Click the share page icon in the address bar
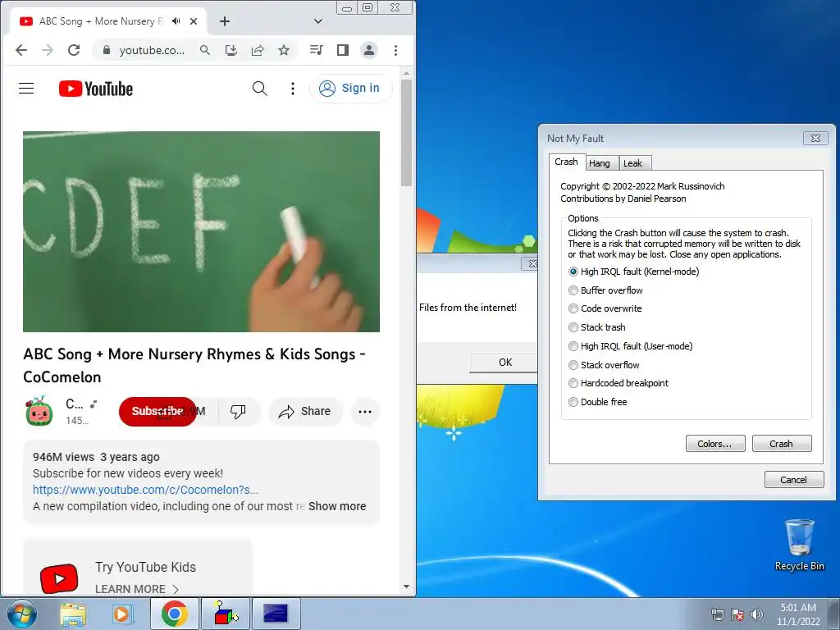This screenshot has height=630, width=840. pyautogui.click(x=258, y=50)
